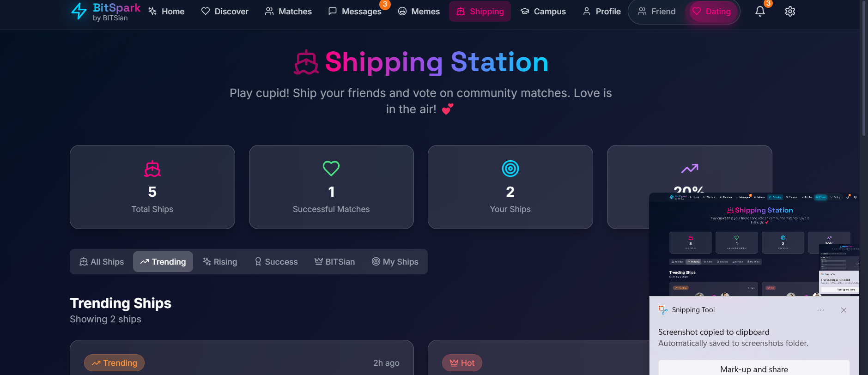Open the My Ships tab
This screenshot has height=375, width=868.
point(395,262)
